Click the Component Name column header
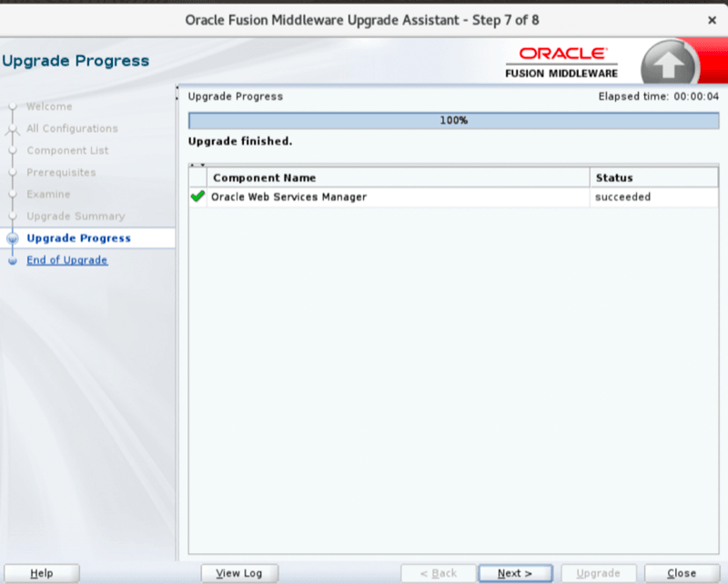 [x=399, y=177]
